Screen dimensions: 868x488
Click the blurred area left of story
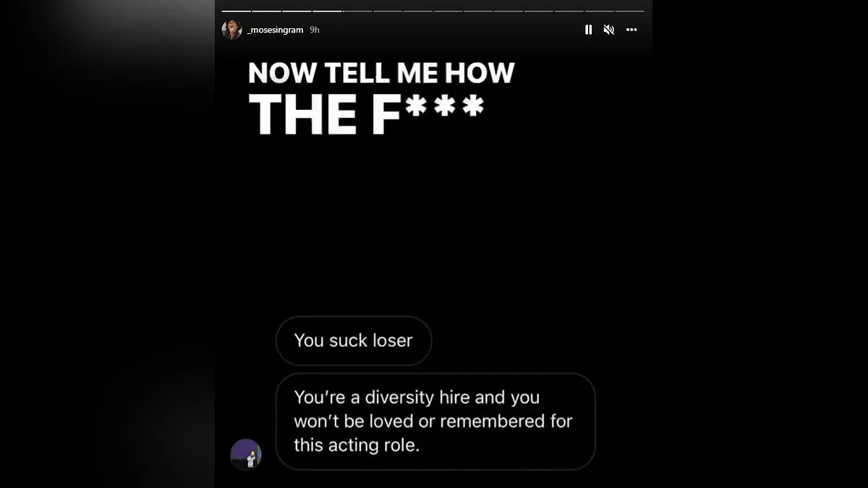tap(107, 244)
